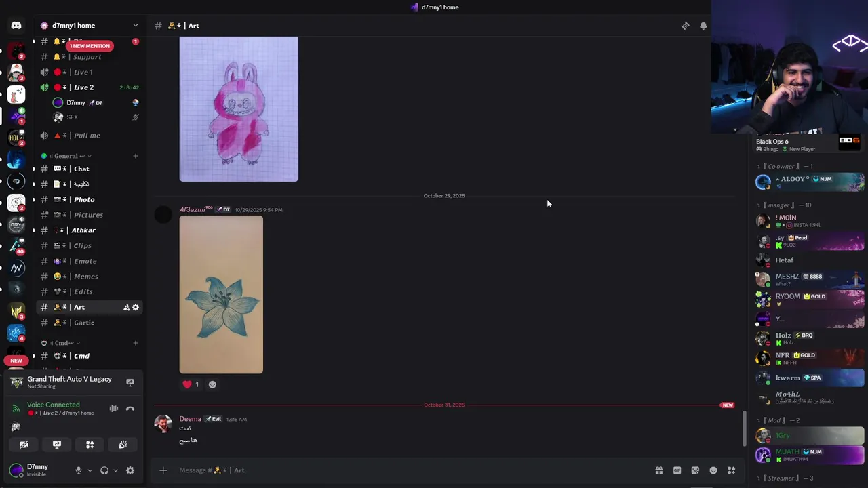Create channel in Cmd category plus
868x488 pixels.
coord(136,343)
